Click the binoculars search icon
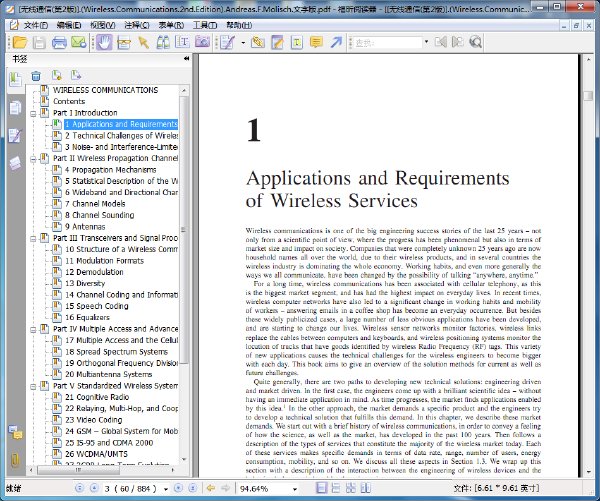 (x=163, y=42)
